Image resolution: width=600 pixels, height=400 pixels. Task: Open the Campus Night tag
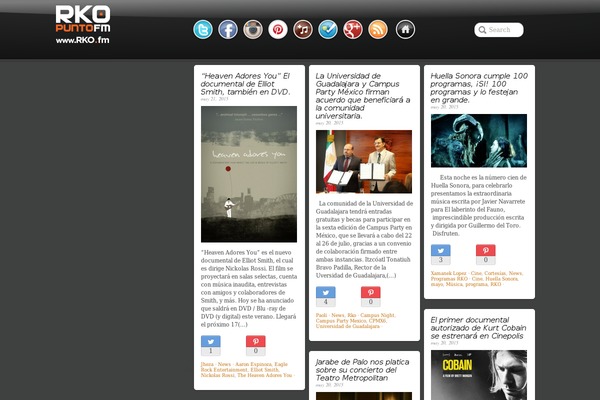(x=377, y=315)
